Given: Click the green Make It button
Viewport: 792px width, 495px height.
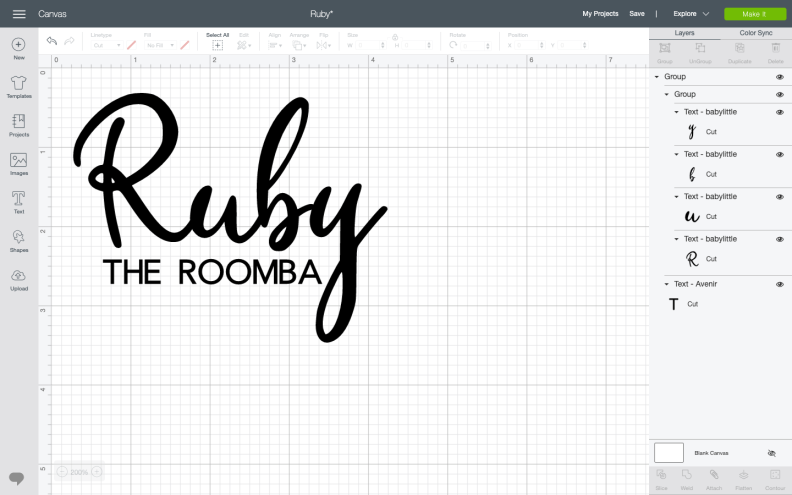Looking at the screenshot, I should point(755,14).
